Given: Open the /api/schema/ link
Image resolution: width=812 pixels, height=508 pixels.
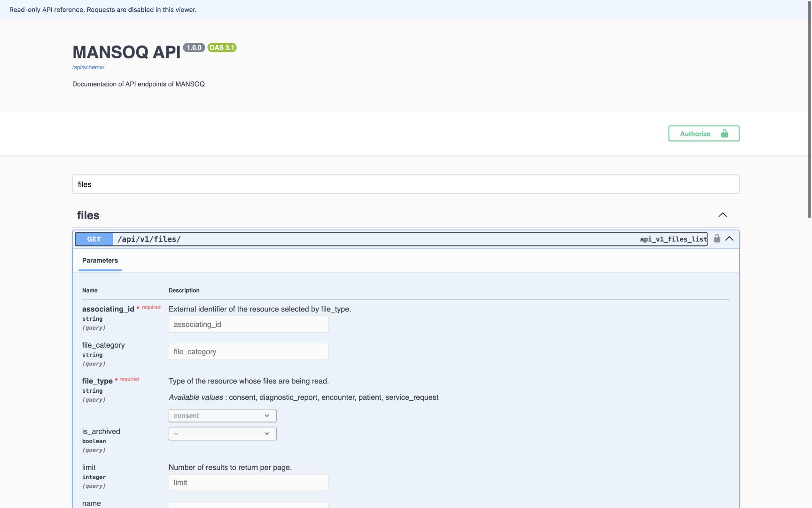Looking at the screenshot, I should 88,67.
